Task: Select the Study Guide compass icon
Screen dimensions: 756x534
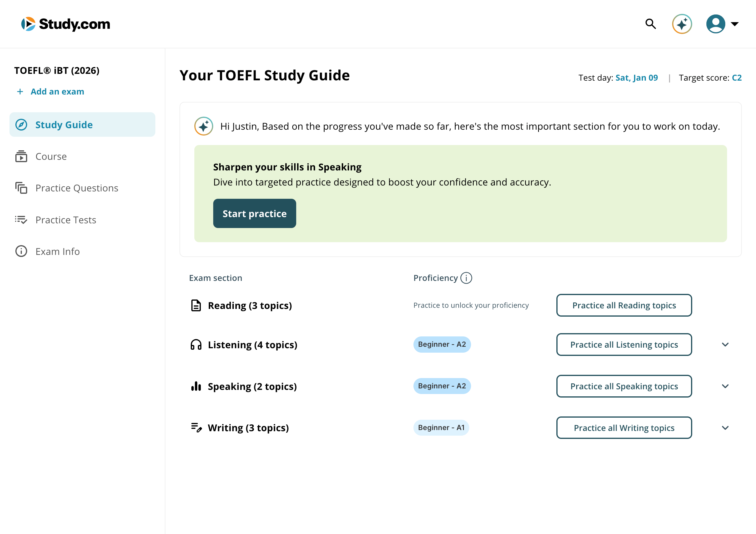Action: pyautogui.click(x=21, y=125)
